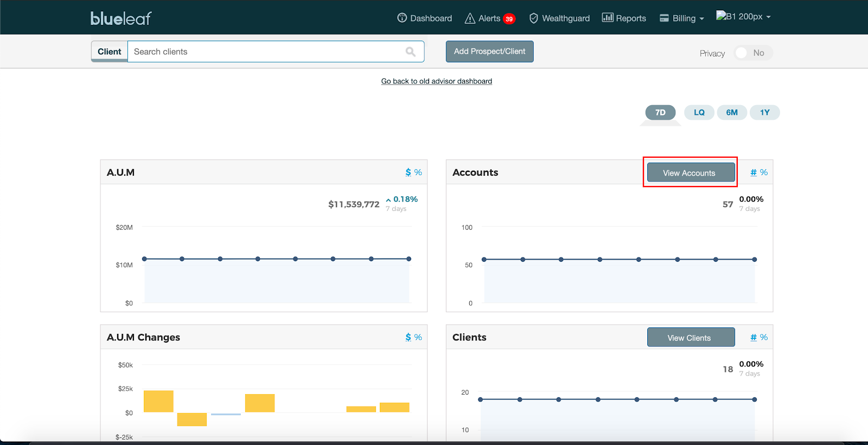
Task: Select the 6M time range tab
Action: tap(732, 113)
